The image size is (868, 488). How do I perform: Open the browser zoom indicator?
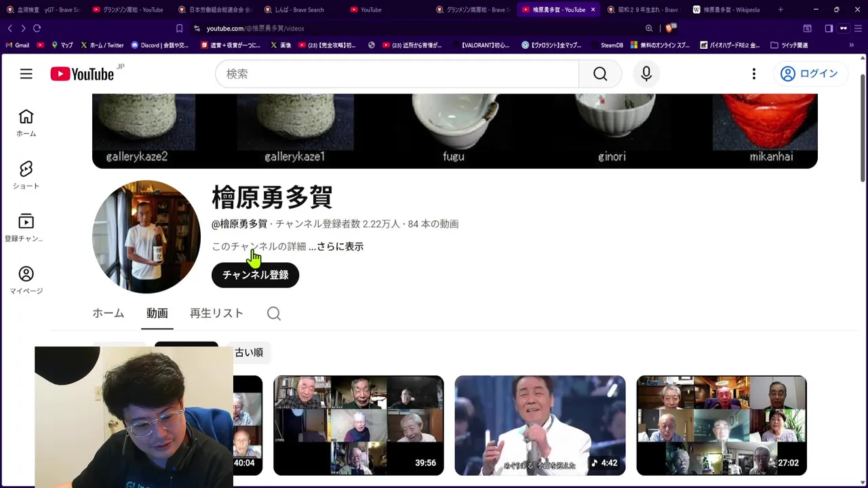649,28
